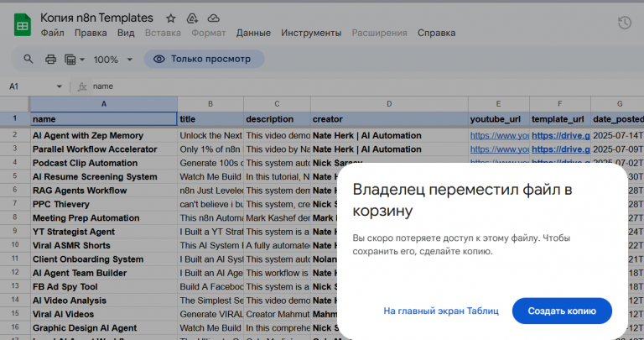The image size is (644, 340).
Task: Star the document Копия n8n Templates
Action: point(171,18)
